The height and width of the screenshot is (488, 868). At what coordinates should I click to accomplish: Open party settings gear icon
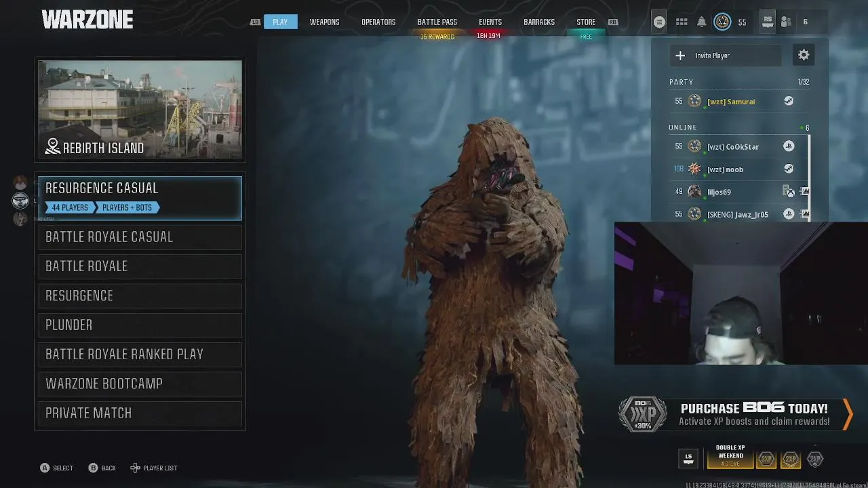(x=804, y=56)
